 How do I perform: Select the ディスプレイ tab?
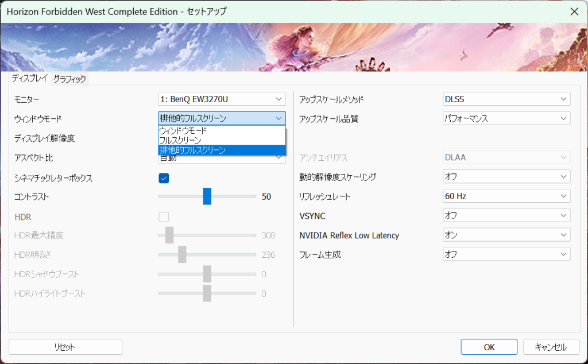(x=30, y=79)
